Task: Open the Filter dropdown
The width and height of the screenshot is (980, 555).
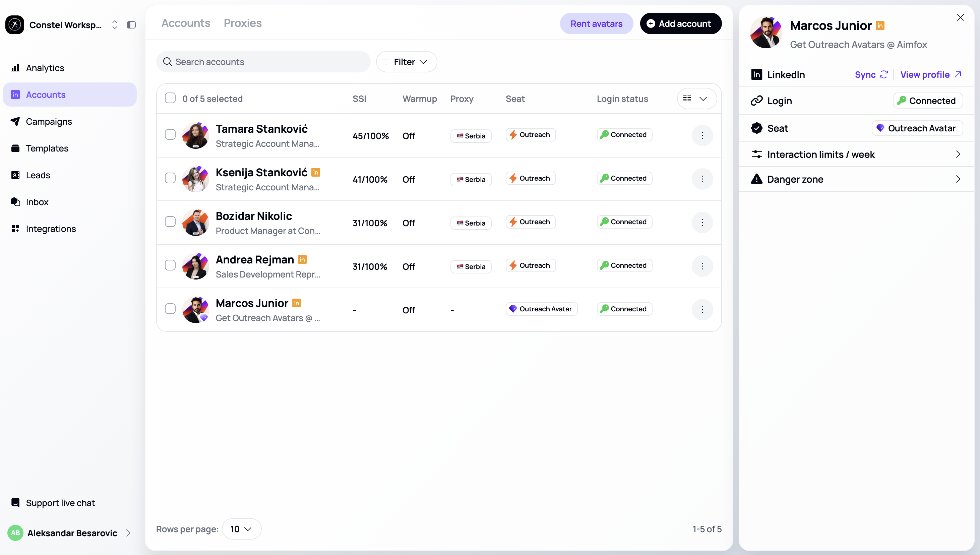Action: (x=406, y=62)
